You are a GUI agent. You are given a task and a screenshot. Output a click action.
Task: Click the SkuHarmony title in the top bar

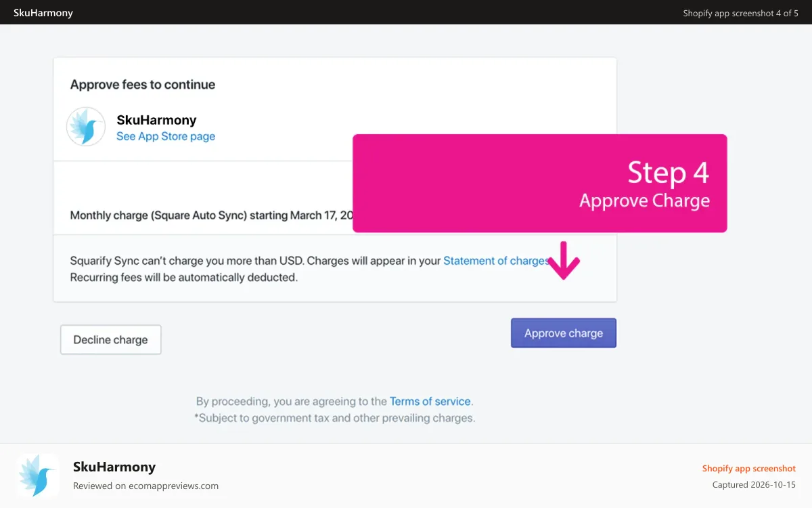[43, 13]
